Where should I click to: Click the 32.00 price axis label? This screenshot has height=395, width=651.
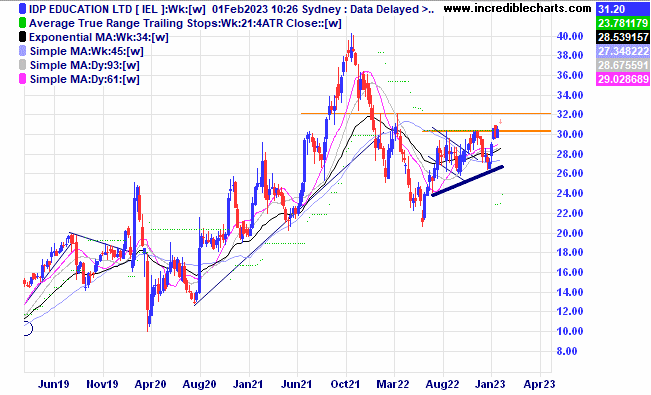click(570, 114)
